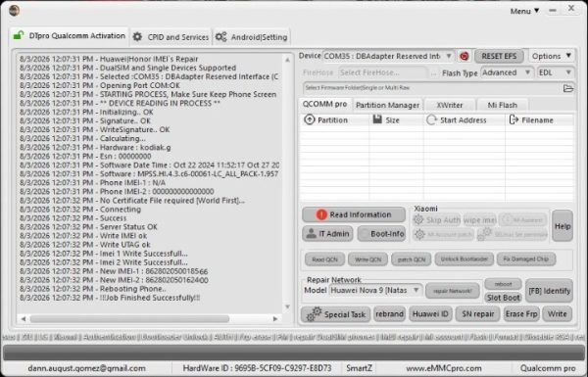The height and width of the screenshot is (377, 588).
Task: Switch to DTpro Qualcomm Activation tab
Action: coord(69,36)
